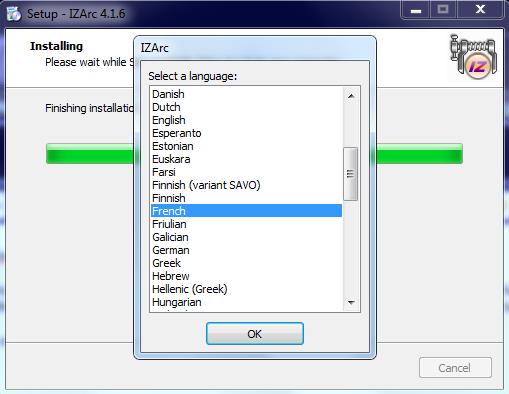This screenshot has height=394, width=509.
Task: Click the setup installer icon in the title bar
Action: 14,14
